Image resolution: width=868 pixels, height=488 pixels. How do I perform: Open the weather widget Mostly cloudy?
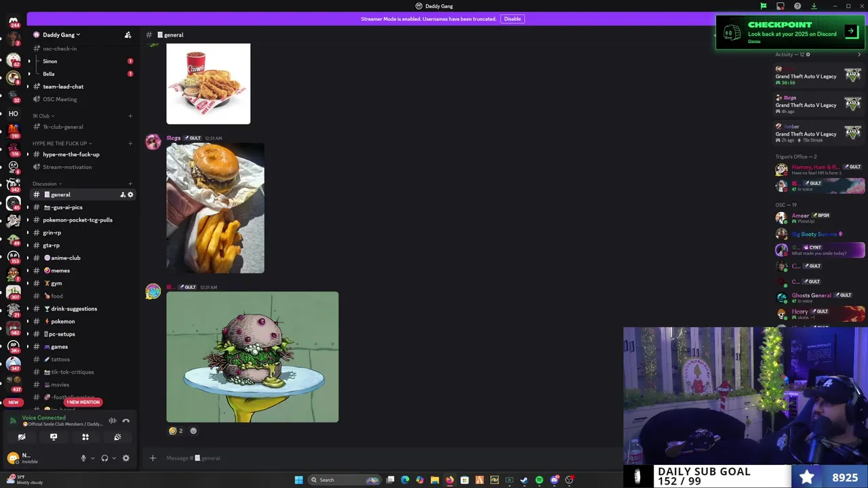24,480
